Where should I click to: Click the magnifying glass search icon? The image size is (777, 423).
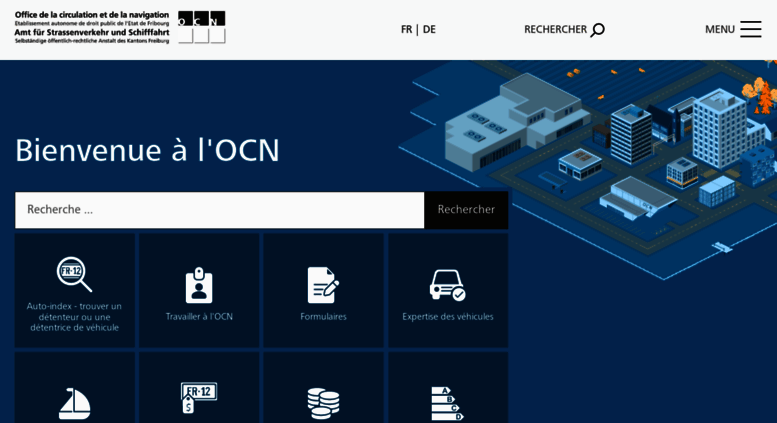tap(598, 30)
